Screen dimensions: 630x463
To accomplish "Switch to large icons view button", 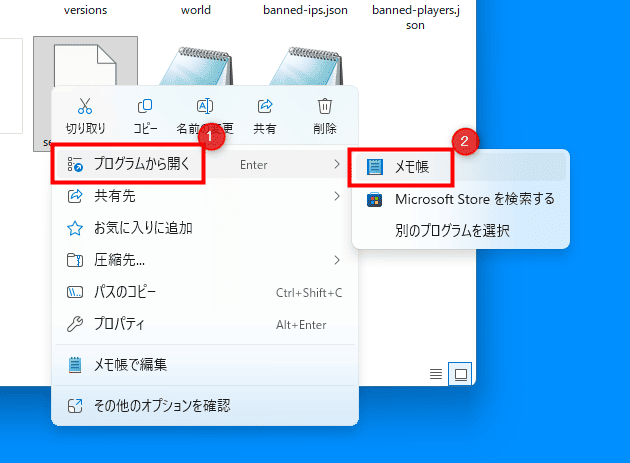I will point(461,374).
